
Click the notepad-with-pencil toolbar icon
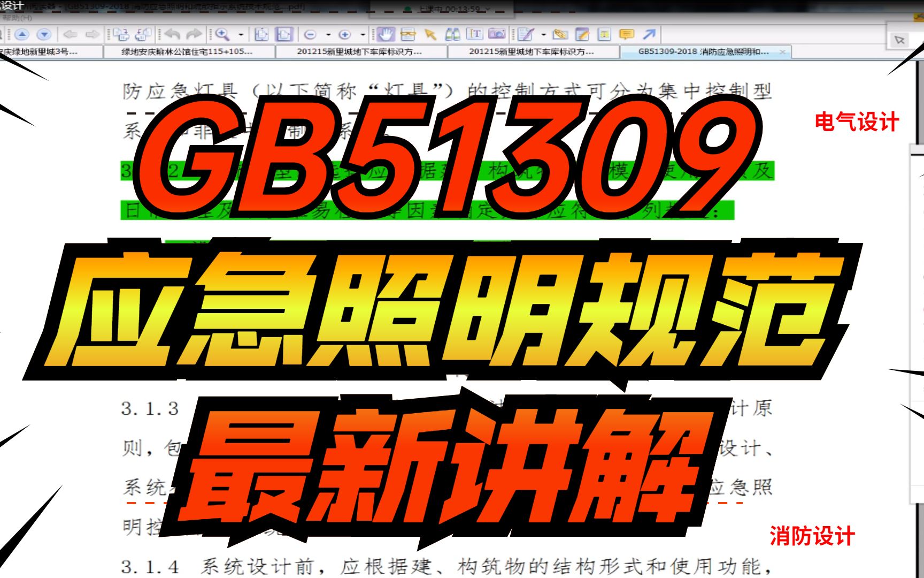[x=582, y=35]
